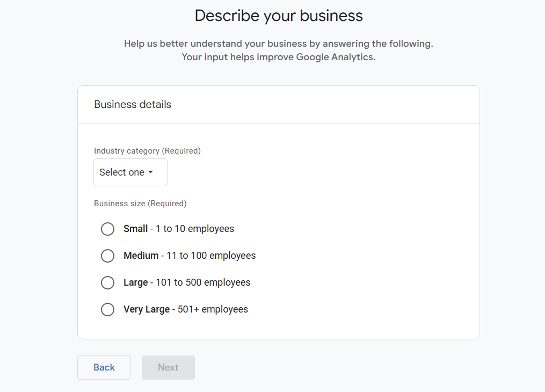Viewport: 545px width, 392px height.
Task: Click the "1 to 10 employees" label text
Action: click(195, 229)
